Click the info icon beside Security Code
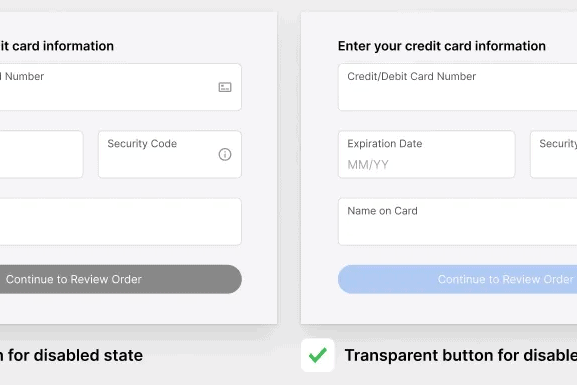The width and height of the screenshot is (577, 385). point(225,154)
